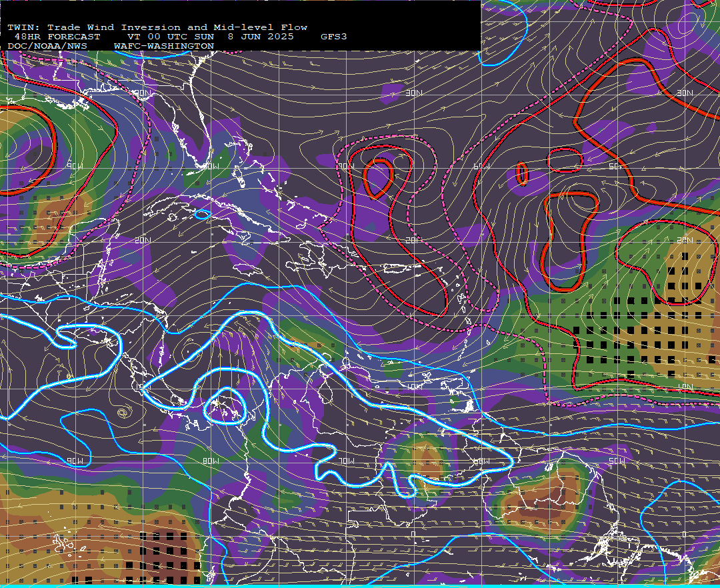
Task: Click the '8 JUN 2025' date text
Action: click(261, 37)
